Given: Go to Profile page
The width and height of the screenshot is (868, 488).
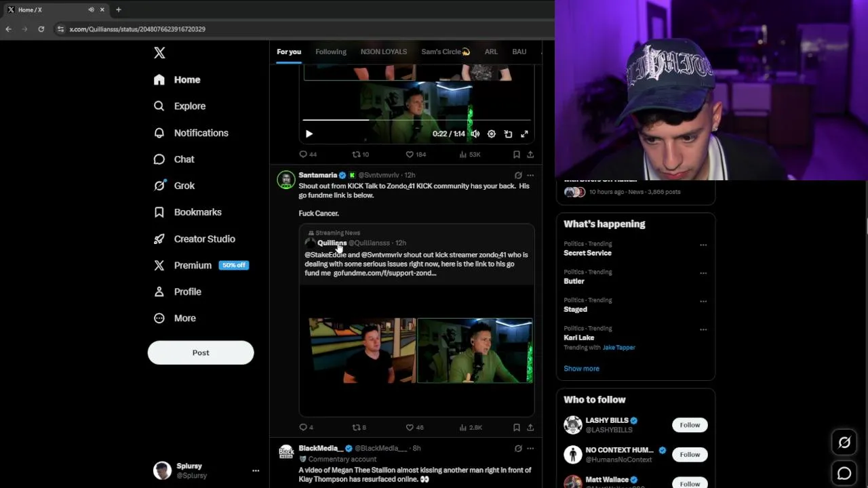Looking at the screenshot, I should [178, 291].
